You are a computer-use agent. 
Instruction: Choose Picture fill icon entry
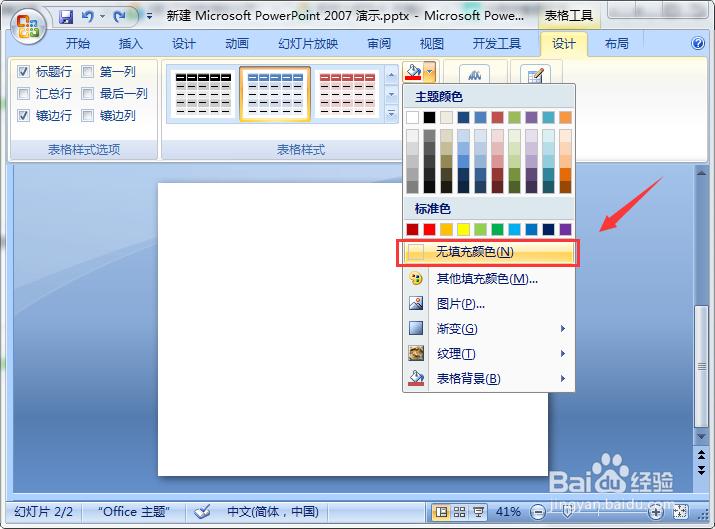point(416,303)
